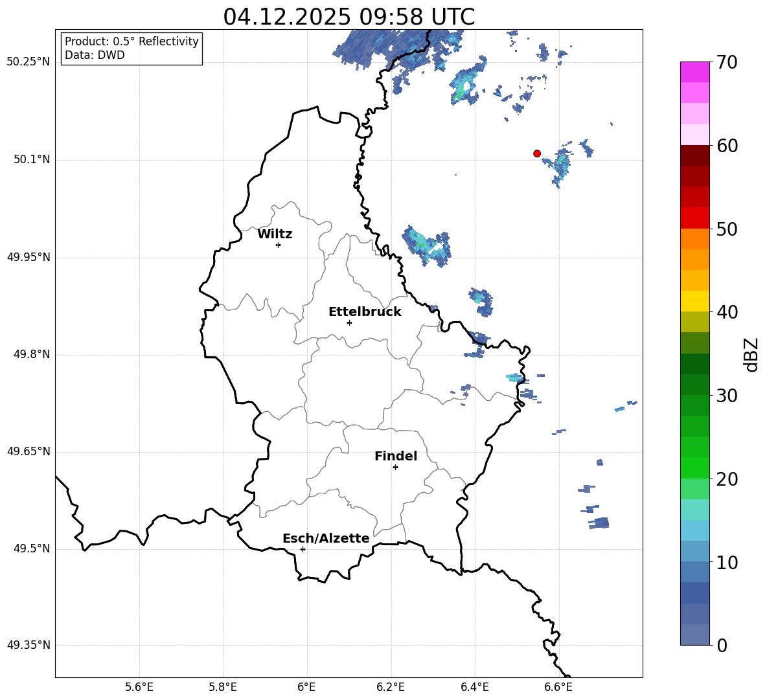This screenshot has width=767, height=700.
Task: Click the Findel station cross marker
Action: coord(395,468)
